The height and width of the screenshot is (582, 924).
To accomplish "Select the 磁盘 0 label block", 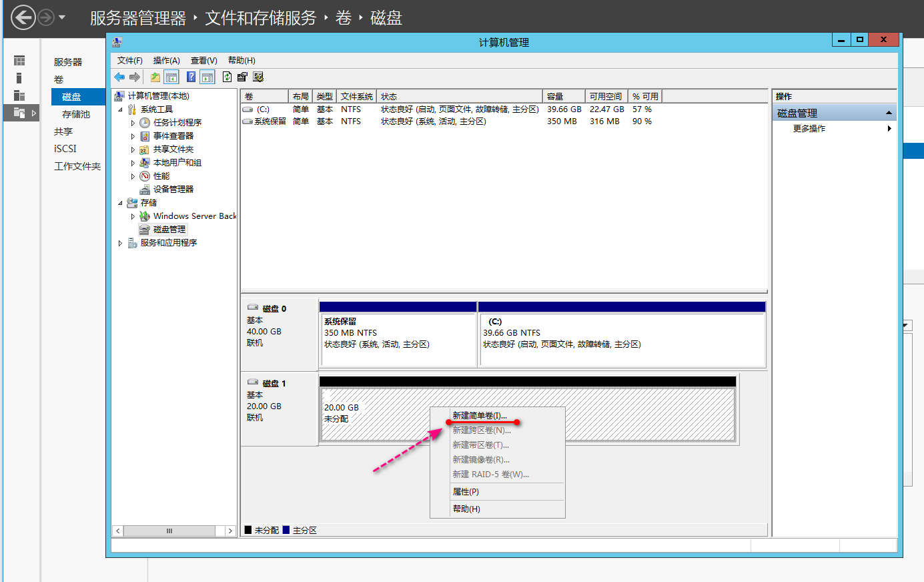I will click(280, 334).
